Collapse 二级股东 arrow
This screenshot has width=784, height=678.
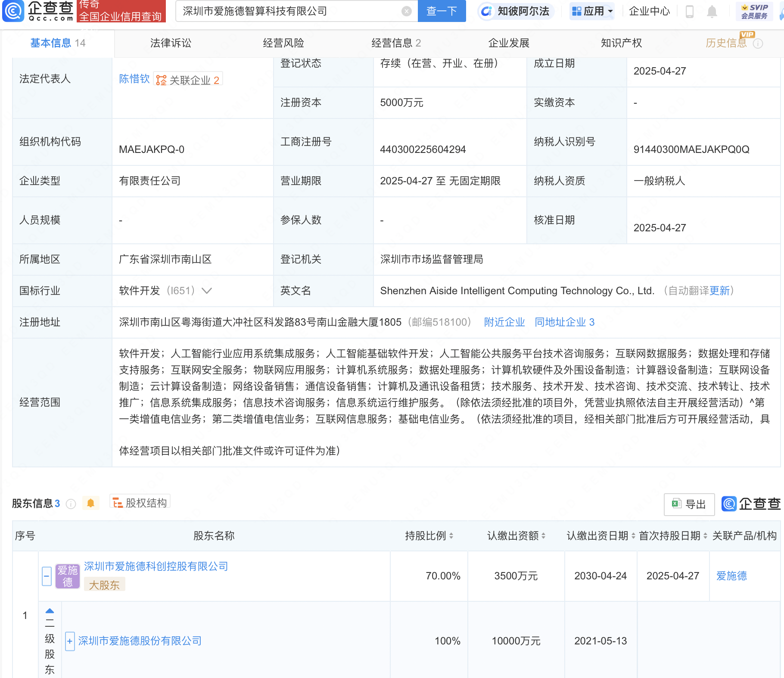[x=50, y=611]
